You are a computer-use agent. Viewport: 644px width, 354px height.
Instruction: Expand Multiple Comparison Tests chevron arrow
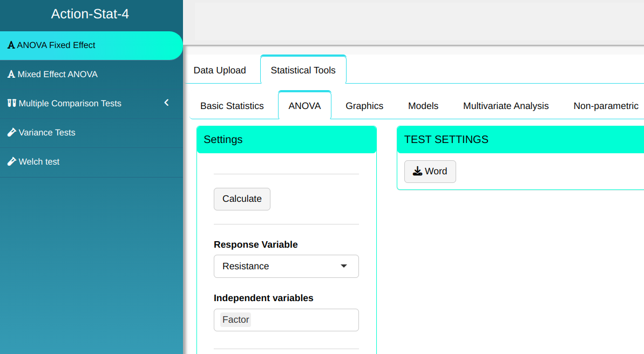pos(166,103)
